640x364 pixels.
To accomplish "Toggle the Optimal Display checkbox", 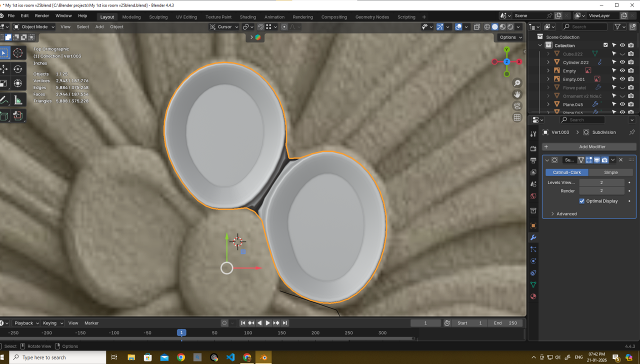I will click(582, 201).
